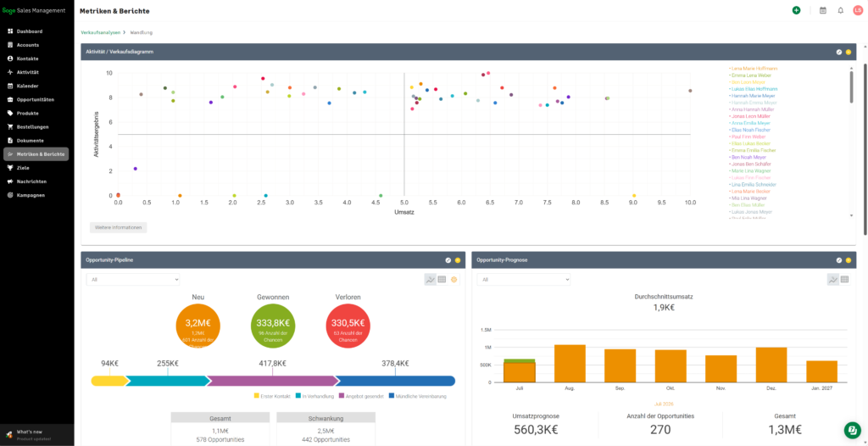Open the Dashboard sidebar icon
Viewport: 868px width, 446px height.
point(10,31)
